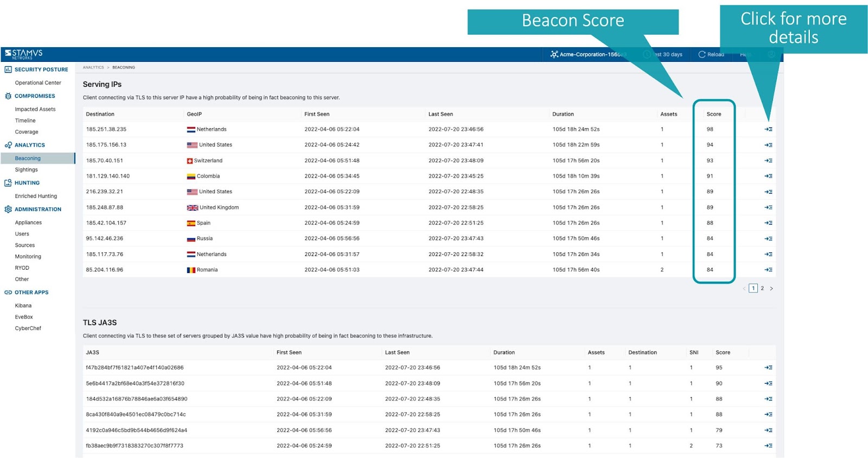Screen dimensions: 868x458
Task: Click the Other Apps link icon
Action: coord(8,292)
